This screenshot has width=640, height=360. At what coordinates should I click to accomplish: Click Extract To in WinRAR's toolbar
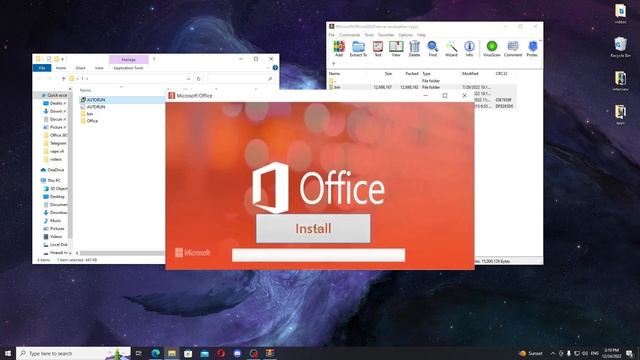(x=358, y=49)
